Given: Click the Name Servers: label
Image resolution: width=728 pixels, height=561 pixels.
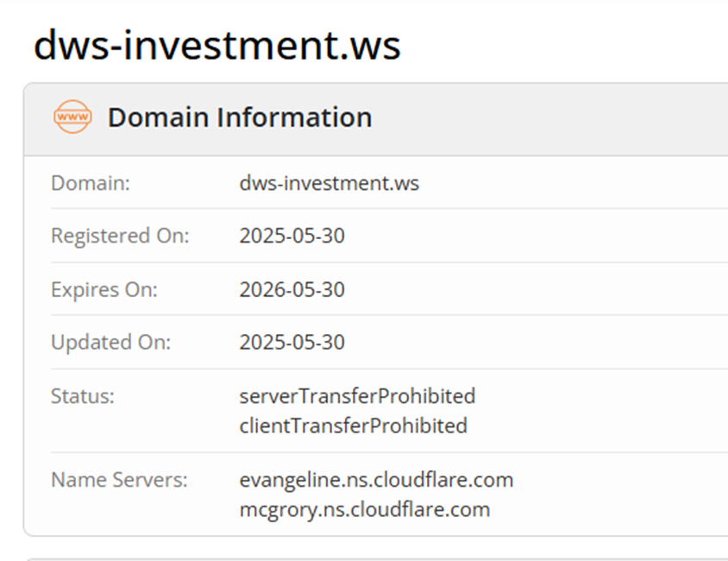Looking at the screenshot, I should [x=119, y=480].
